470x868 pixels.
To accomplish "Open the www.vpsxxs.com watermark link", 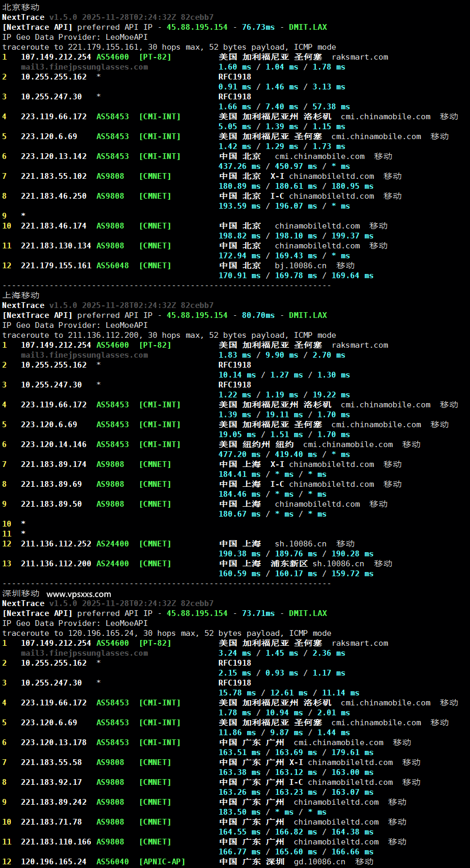I will click(x=78, y=594).
